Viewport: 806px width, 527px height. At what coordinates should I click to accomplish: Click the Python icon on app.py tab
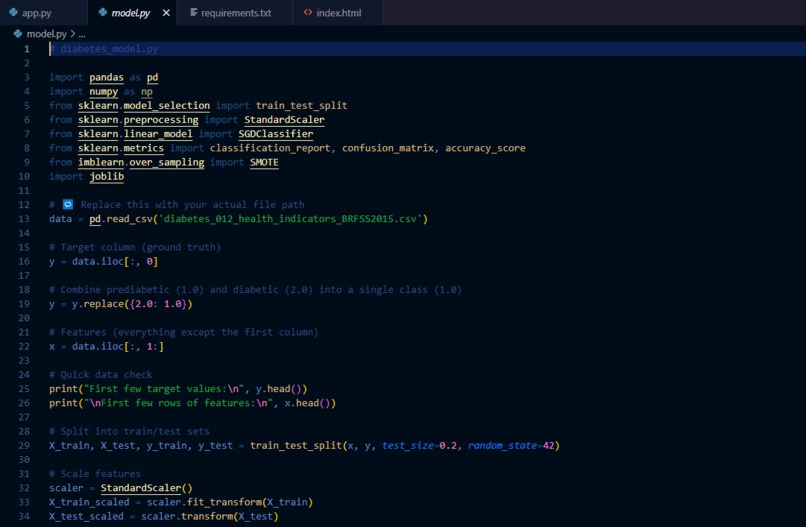[x=13, y=12]
